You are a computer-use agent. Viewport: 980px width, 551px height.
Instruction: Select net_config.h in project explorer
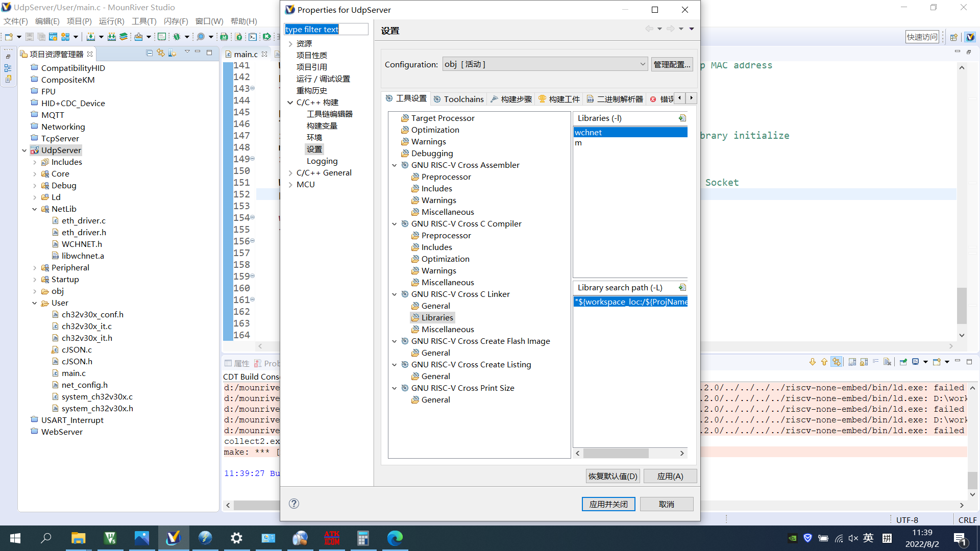pos(85,385)
